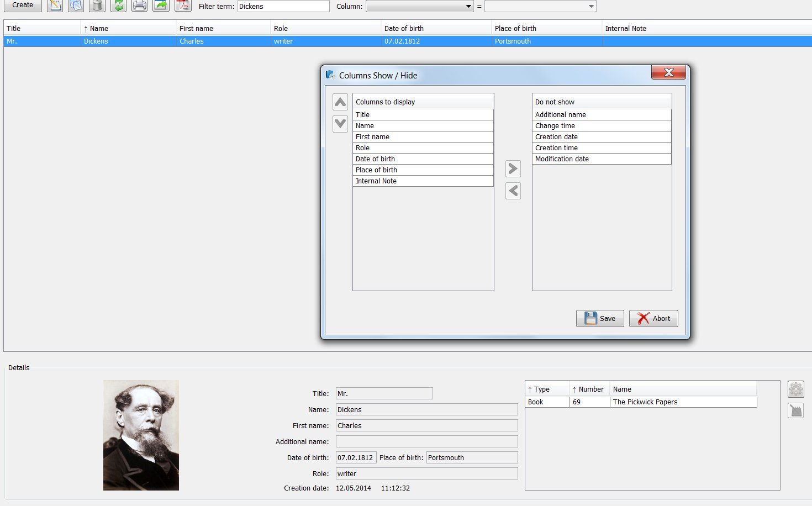
Task: Click the PDF export icon
Action: click(x=183, y=6)
